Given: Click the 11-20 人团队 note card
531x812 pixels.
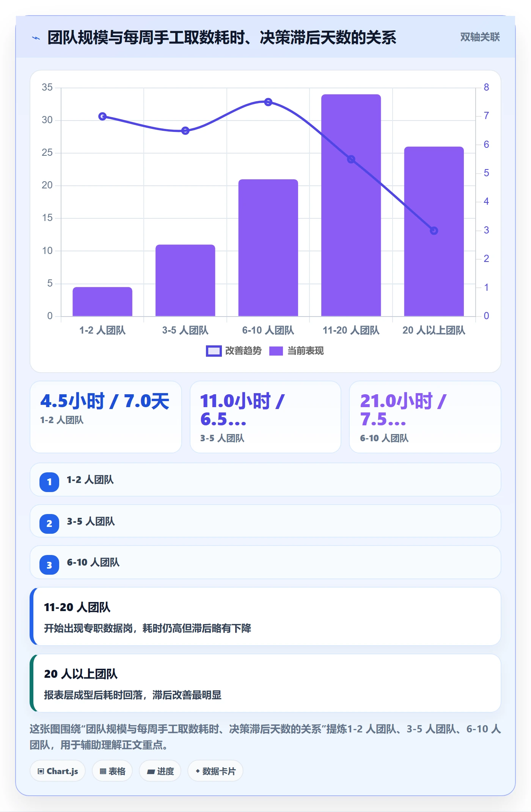Looking at the screenshot, I should pos(265,616).
